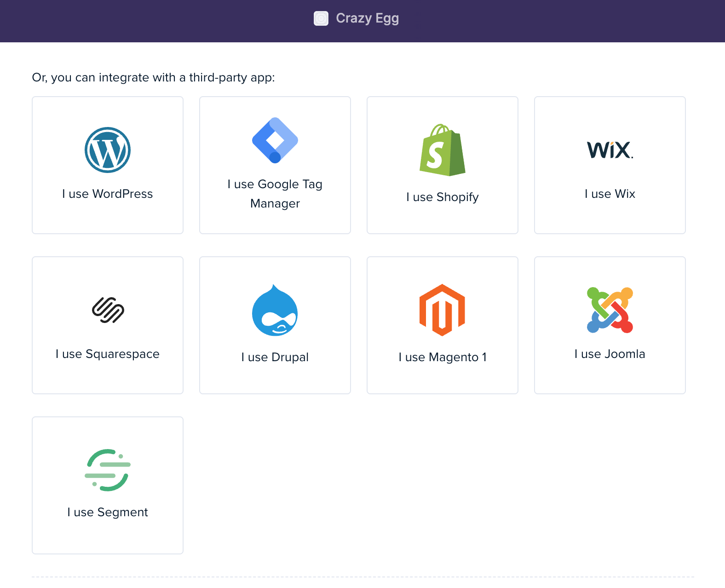Screen dimensions: 725x588
Task: Click the Shopify shopping bag icon
Action: pos(443,150)
